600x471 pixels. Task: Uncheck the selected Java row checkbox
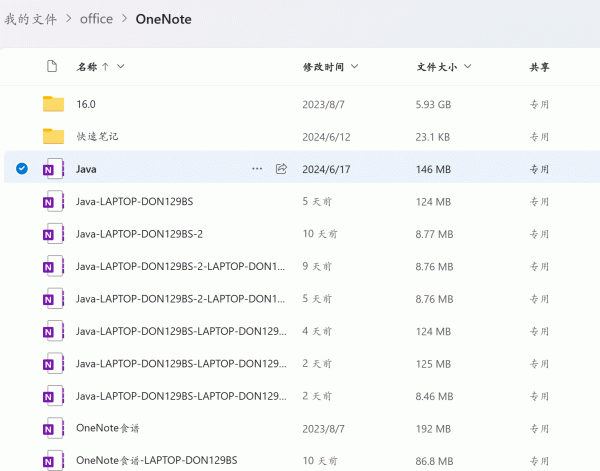[22, 169]
